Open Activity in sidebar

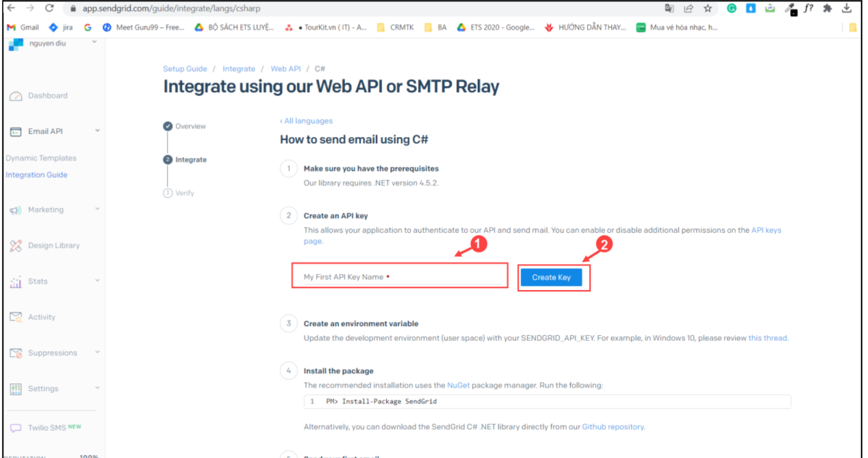coord(42,317)
